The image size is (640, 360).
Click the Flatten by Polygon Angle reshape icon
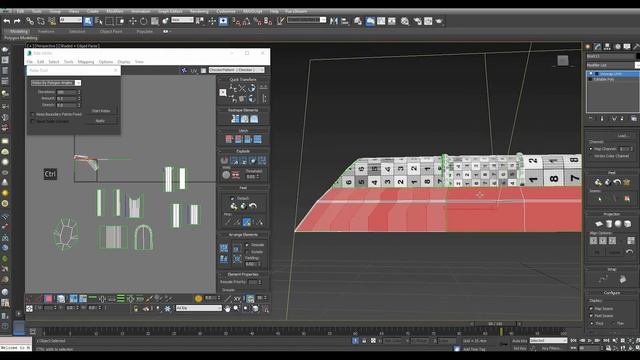click(235, 119)
